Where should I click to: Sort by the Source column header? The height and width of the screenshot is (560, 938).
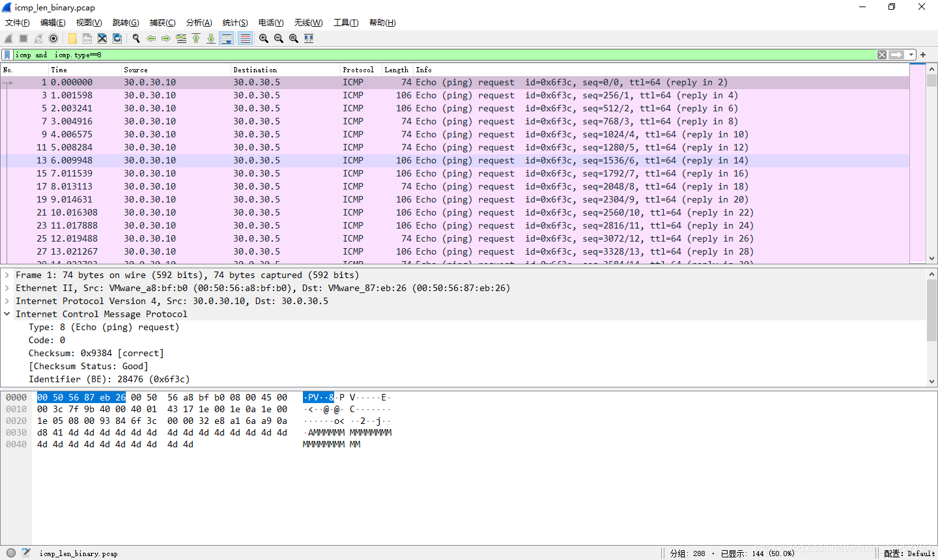click(x=177, y=70)
